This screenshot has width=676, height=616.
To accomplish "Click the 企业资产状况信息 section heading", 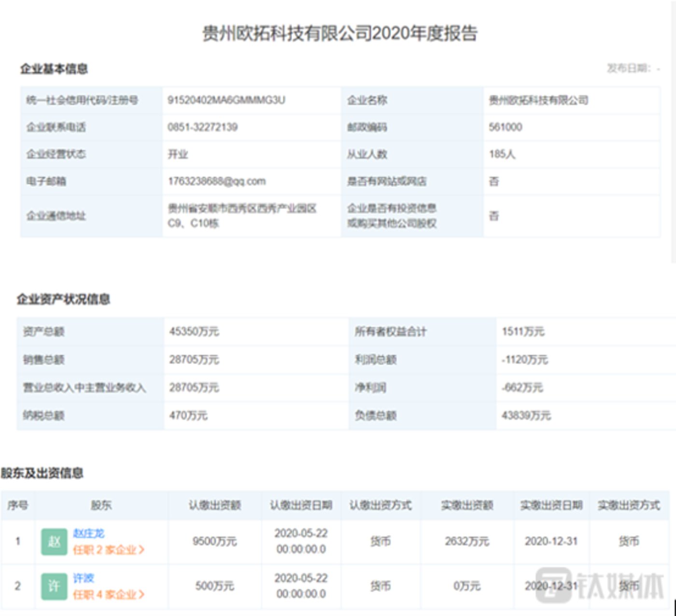I will click(63, 299).
